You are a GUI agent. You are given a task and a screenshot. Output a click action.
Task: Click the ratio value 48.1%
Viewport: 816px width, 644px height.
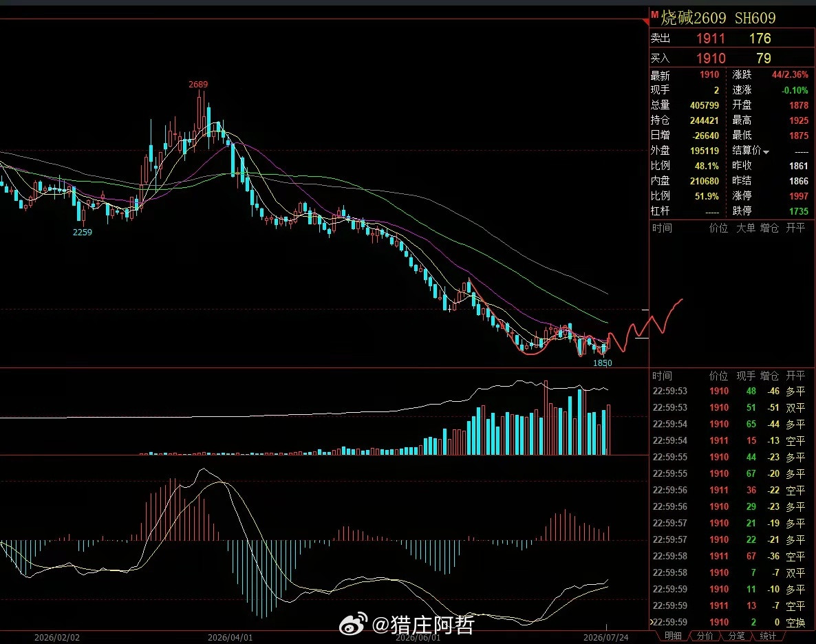tap(707, 166)
